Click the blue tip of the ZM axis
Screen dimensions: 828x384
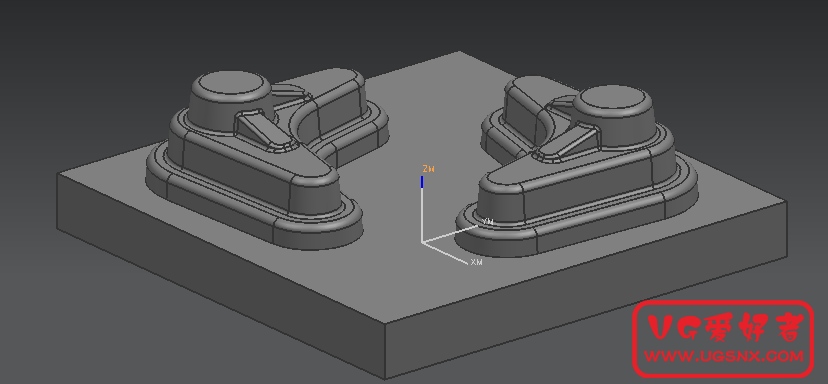point(422,182)
